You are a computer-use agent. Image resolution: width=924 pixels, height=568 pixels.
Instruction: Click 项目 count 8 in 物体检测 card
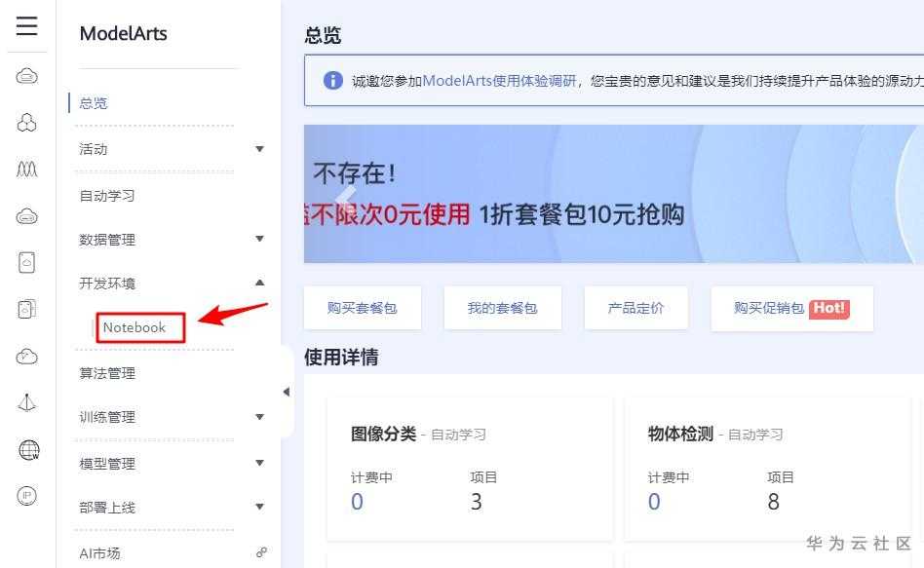pyautogui.click(x=773, y=502)
